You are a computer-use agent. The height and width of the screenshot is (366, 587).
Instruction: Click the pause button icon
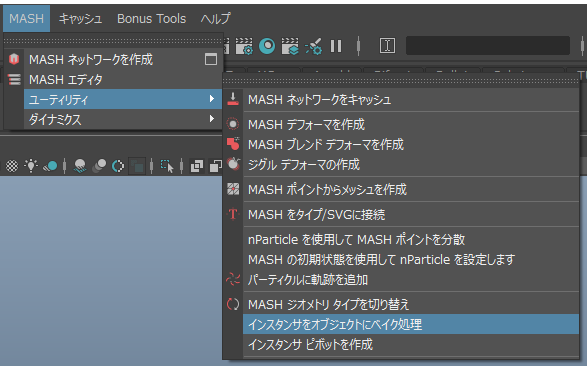[x=336, y=46]
